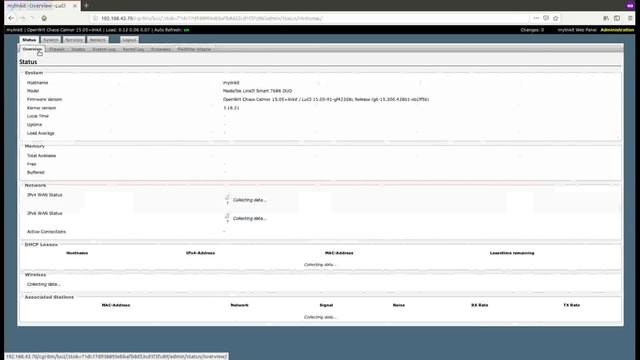The height and width of the screenshot is (360, 640).
Task: Click the Hostname column header in DHCP Leases
Action: [x=77, y=253]
